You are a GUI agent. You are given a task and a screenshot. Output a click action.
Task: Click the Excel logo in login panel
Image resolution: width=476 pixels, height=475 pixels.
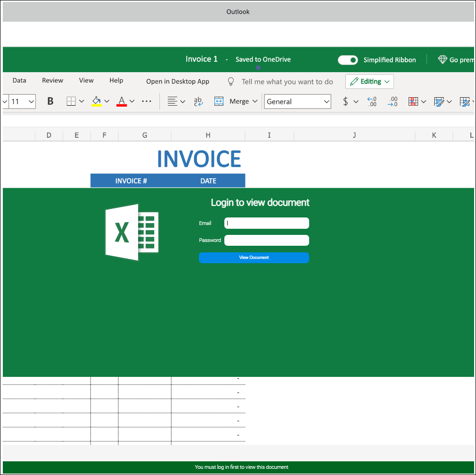132,232
